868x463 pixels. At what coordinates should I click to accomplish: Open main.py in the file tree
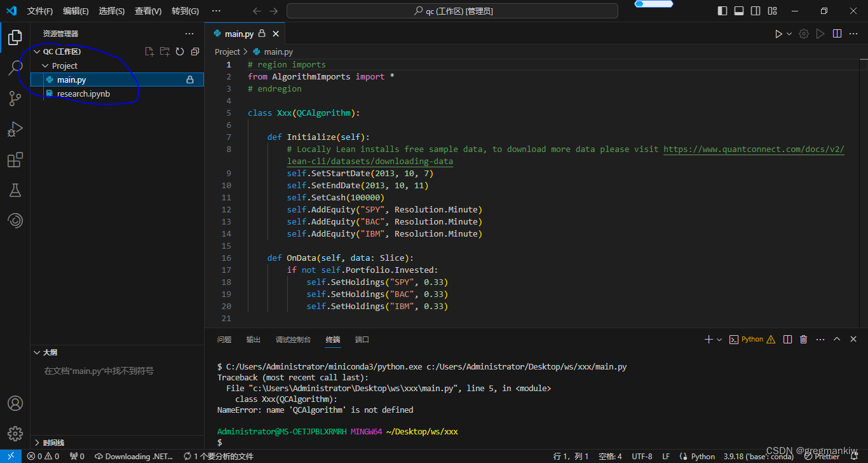tap(117, 79)
